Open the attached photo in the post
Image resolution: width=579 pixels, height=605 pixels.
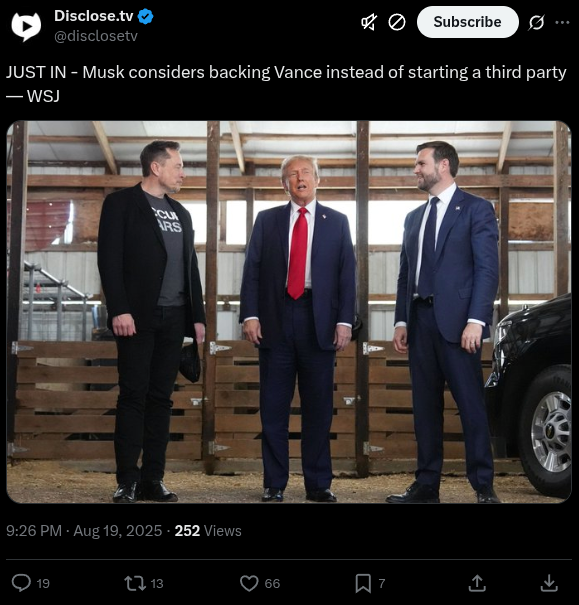(289, 312)
